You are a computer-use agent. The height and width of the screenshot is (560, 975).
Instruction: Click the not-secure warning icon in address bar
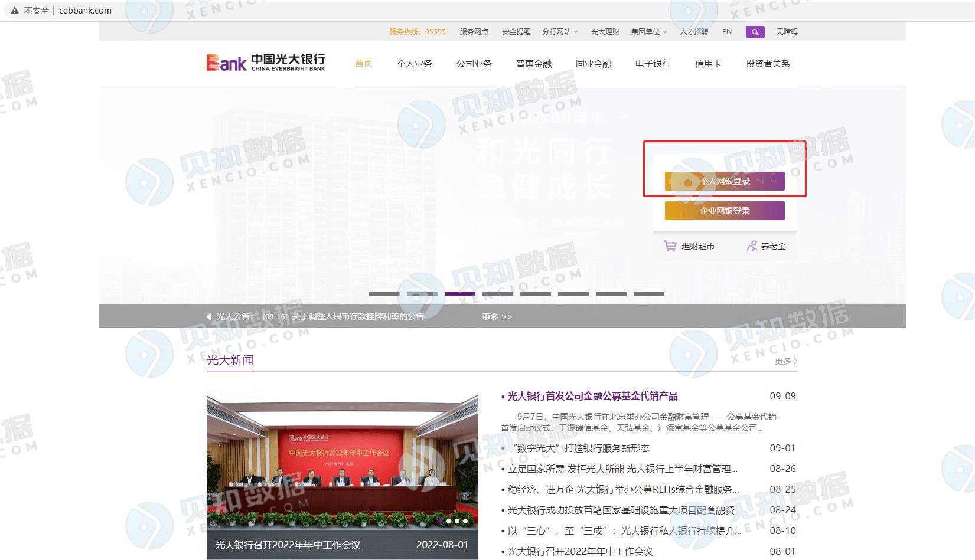tap(15, 11)
